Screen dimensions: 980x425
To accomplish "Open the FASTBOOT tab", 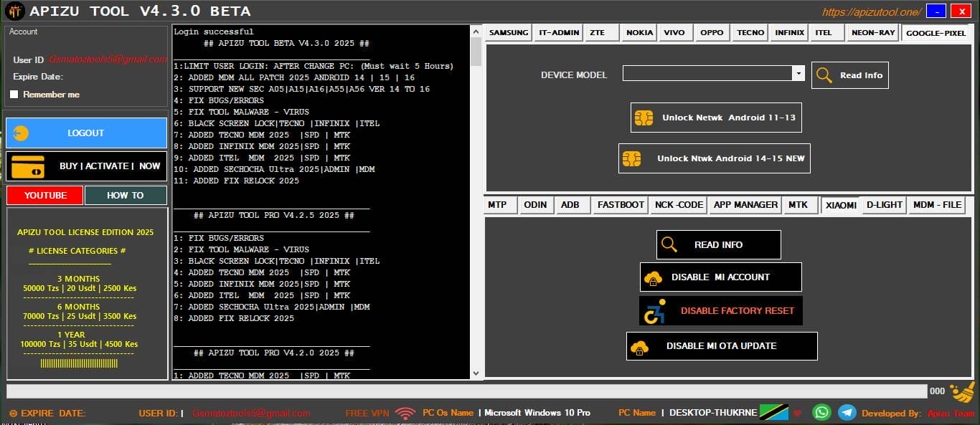I will (621, 205).
